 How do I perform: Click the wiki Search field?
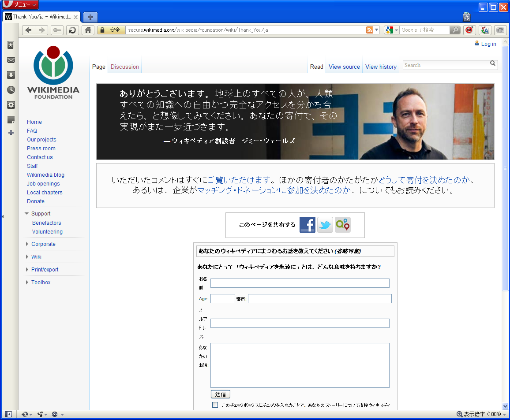click(x=446, y=65)
